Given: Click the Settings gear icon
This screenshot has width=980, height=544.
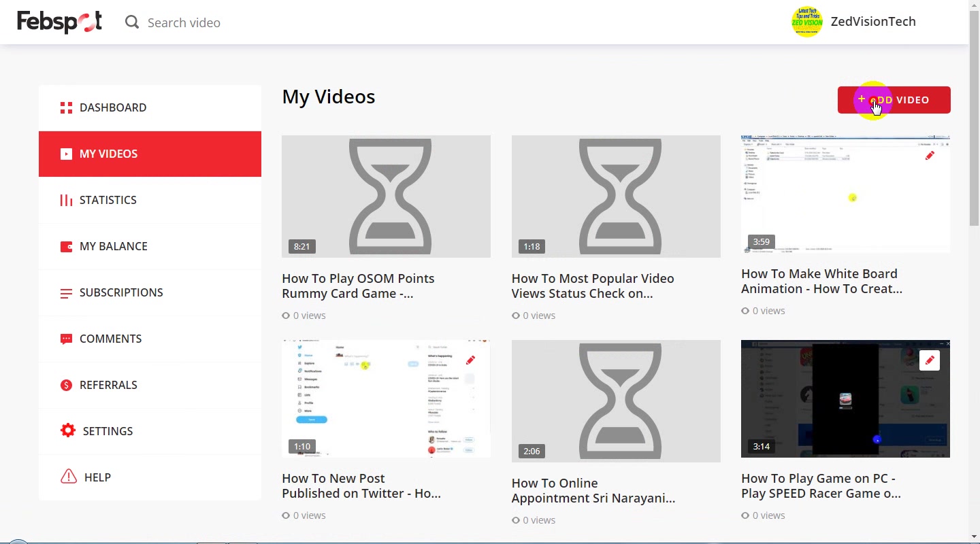Looking at the screenshot, I should pos(68,430).
